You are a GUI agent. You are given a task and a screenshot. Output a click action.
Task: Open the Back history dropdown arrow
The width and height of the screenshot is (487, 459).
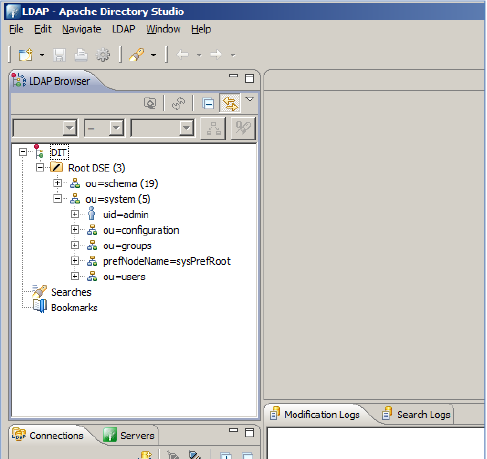[x=199, y=55]
